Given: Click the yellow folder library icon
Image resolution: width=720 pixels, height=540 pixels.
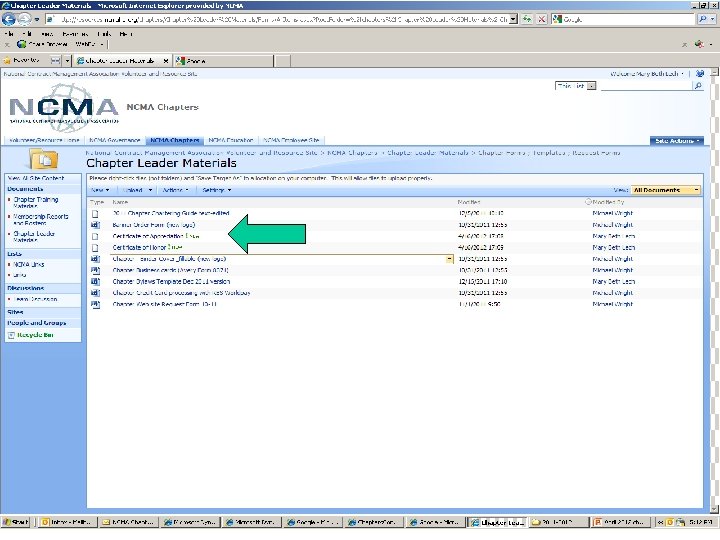Looking at the screenshot, I should tap(44, 159).
